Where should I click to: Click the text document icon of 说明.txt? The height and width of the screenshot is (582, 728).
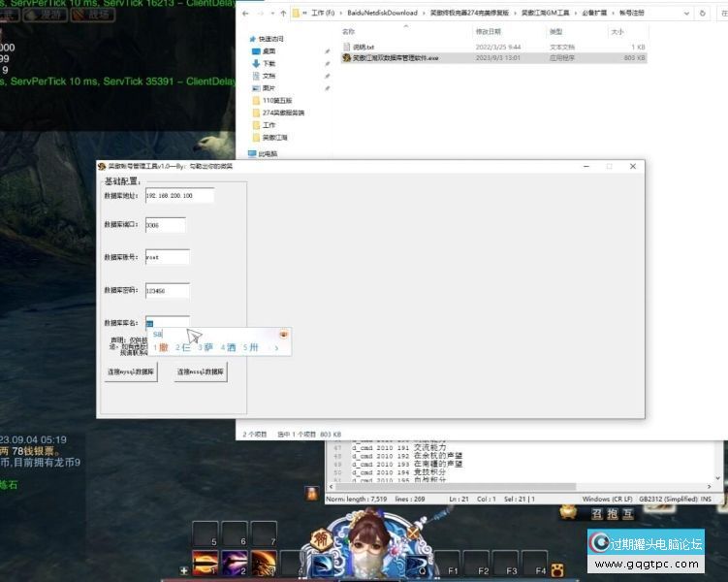[x=346, y=47]
